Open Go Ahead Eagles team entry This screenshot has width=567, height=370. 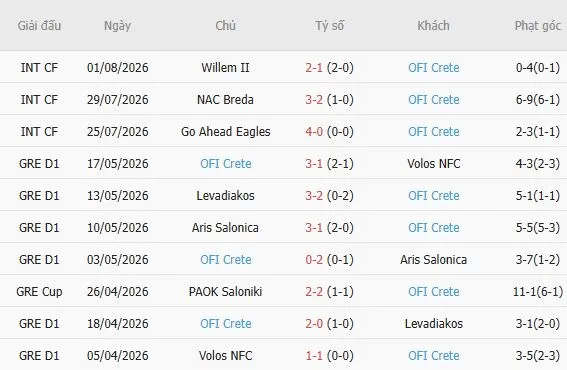226,132
